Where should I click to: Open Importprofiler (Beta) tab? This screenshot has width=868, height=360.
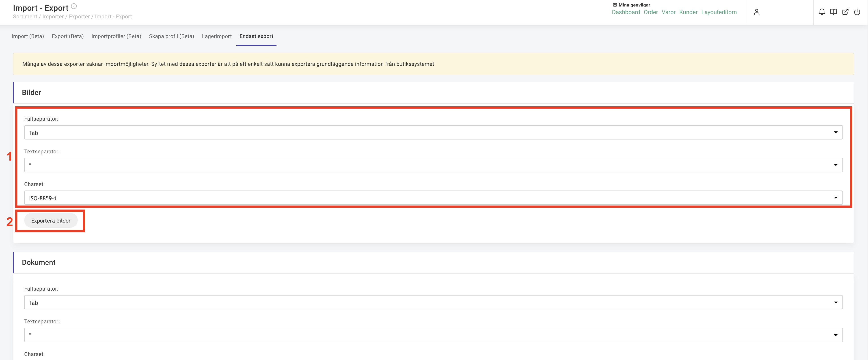tap(116, 36)
